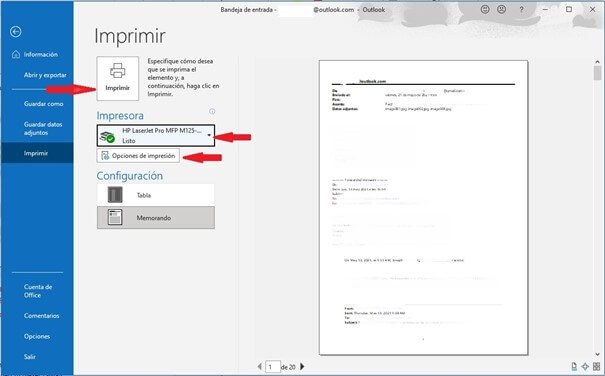This screenshot has width=605, height=376.
Task: Open Opciones de impresión button
Action: click(x=138, y=156)
